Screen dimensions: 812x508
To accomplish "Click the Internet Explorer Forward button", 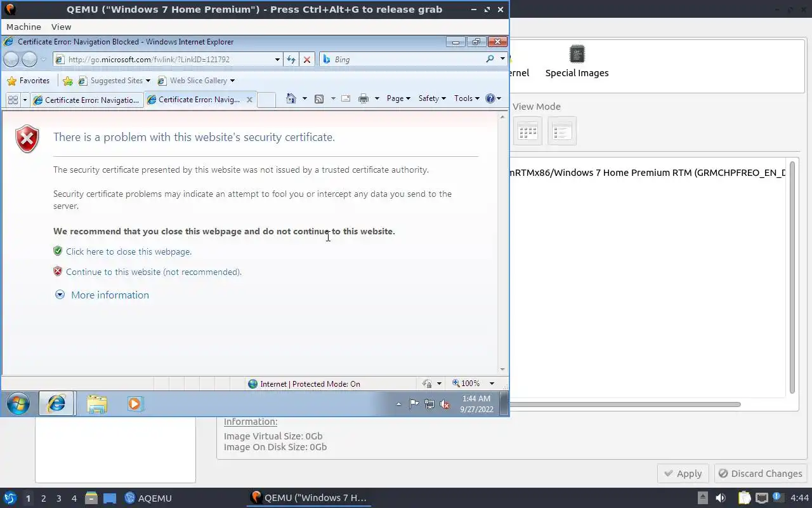I will pyautogui.click(x=29, y=59).
